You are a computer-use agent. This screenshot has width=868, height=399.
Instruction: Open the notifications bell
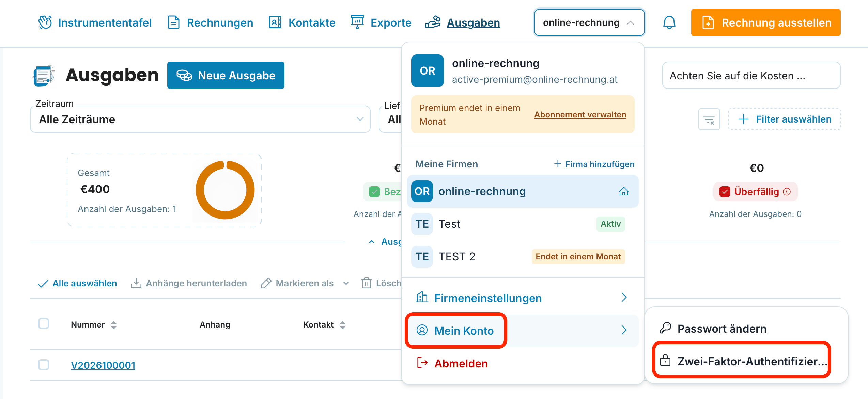(x=669, y=22)
